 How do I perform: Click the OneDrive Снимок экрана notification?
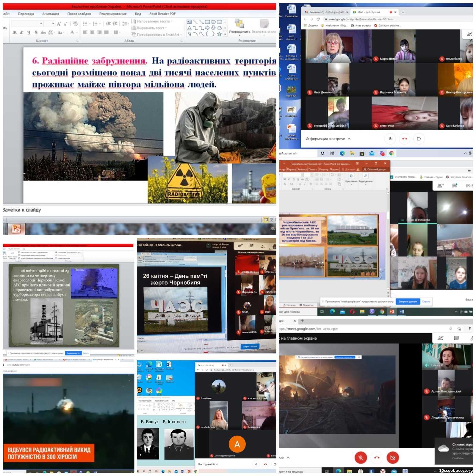coord(454,451)
